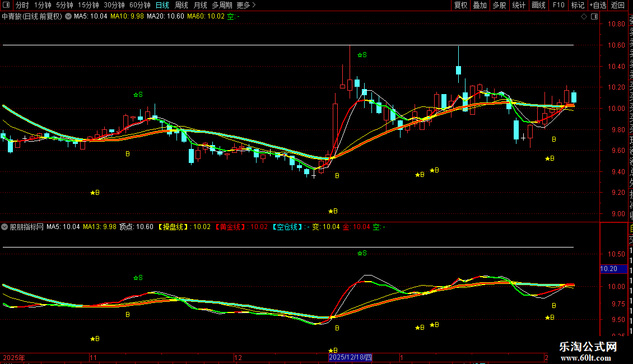The image size is (633, 364).
Task: Click the diamond icon in main chart corner
Action: [584, 16]
